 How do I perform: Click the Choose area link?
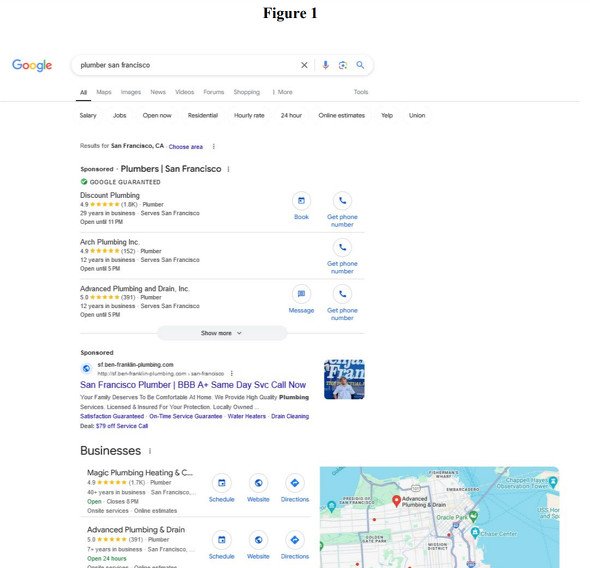(x=186, y=147)
